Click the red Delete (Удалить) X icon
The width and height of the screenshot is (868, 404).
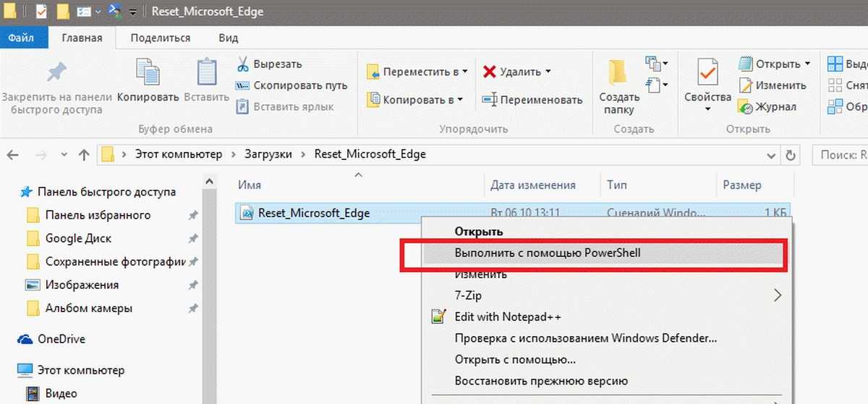(489, 72)
